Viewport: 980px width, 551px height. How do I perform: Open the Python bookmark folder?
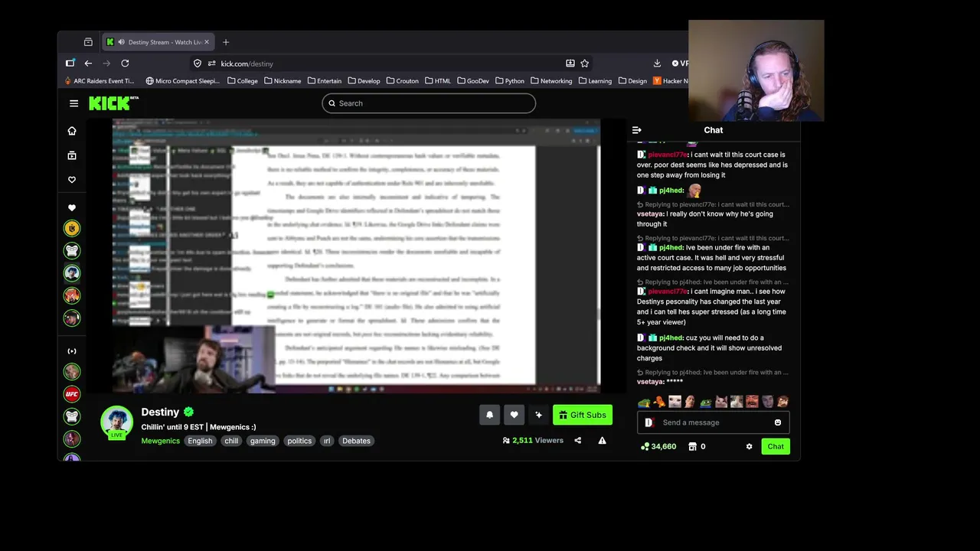pyautogui.click(x=509, y=81)
